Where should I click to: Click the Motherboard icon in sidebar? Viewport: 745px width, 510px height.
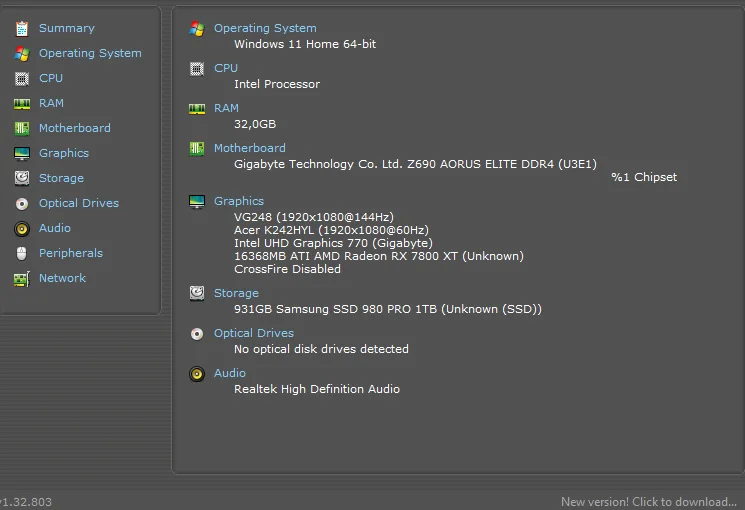(22, 128)
